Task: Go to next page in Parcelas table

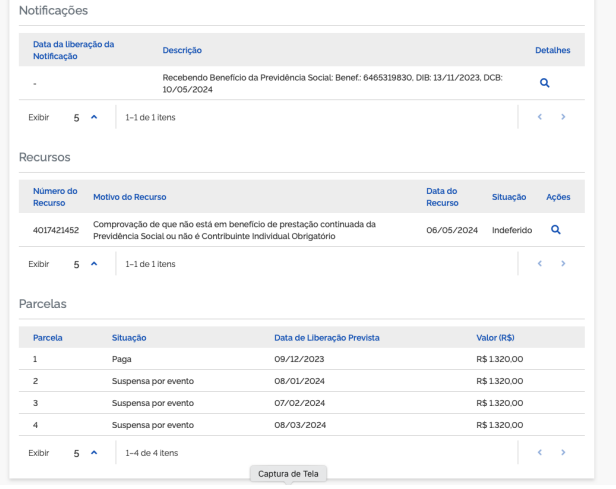Action: pos(563,452)
